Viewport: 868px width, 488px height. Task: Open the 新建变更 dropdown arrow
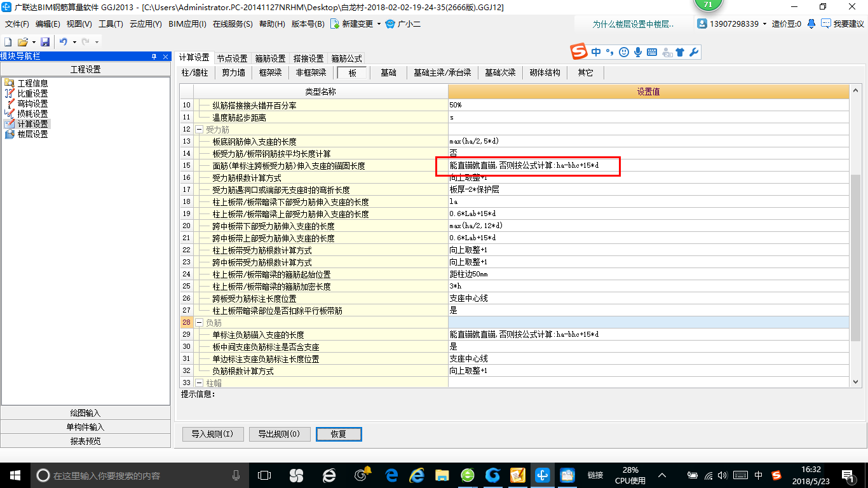pos(379,24)
